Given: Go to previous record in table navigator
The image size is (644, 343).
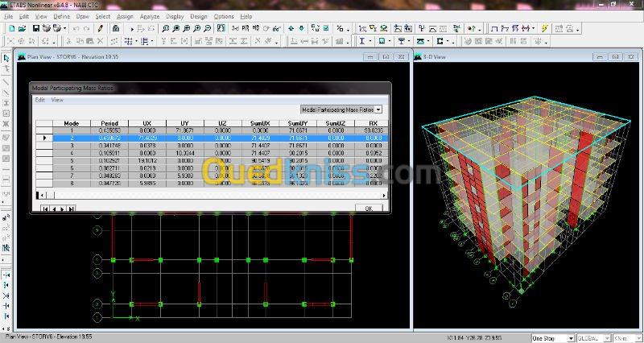Looking at the screenshot, I should pos(54,209).
